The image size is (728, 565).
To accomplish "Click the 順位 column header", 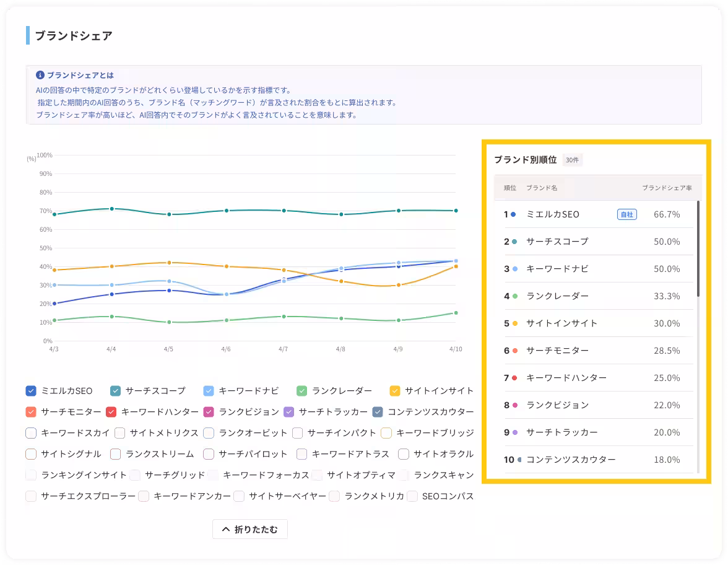I will coord(510,188).
